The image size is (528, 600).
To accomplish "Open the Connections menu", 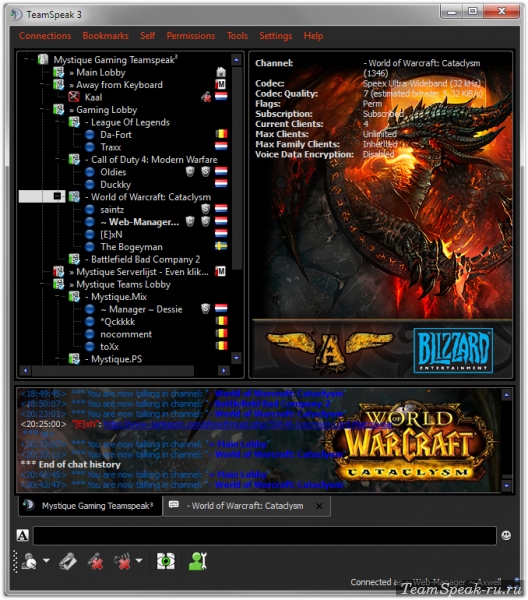I will click(45, 36).
